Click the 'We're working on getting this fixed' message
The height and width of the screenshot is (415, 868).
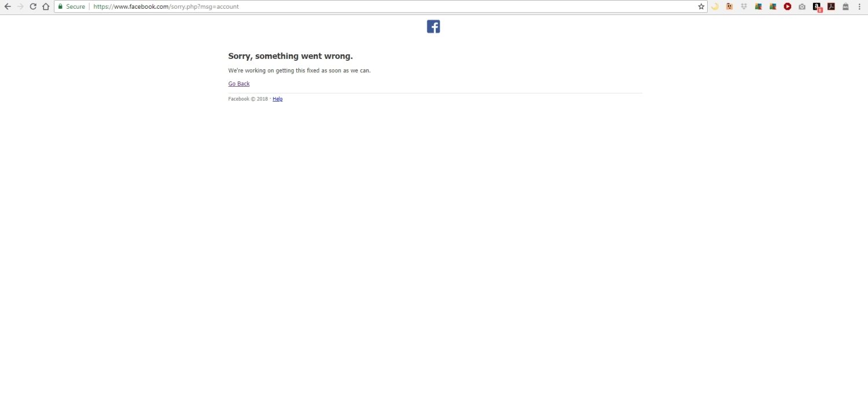tap(299, 71)
